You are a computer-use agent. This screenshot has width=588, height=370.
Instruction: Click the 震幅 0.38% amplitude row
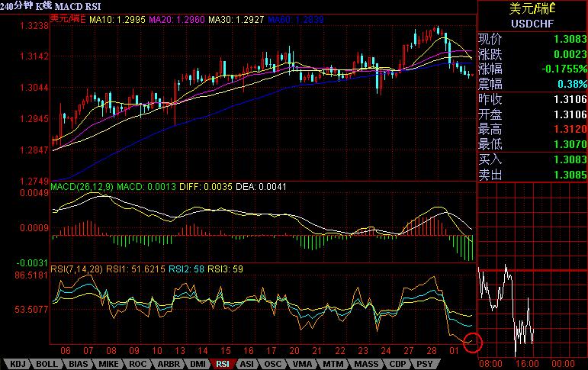532,84
